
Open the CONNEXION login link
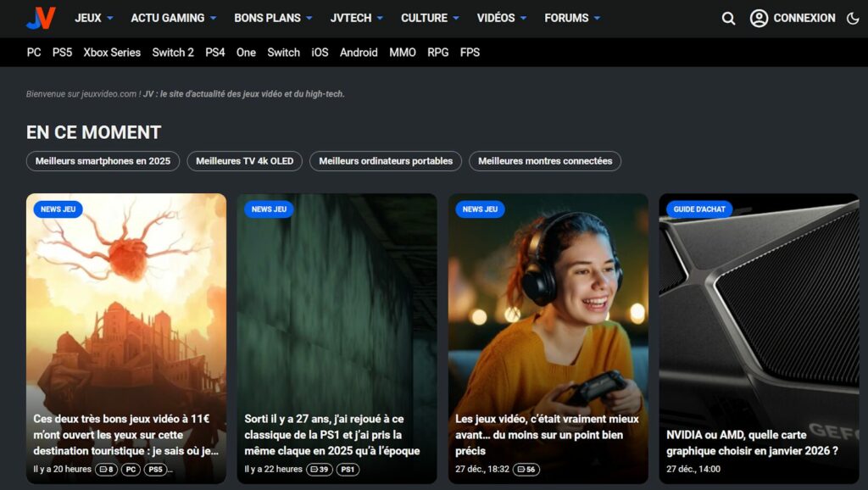point(804,18)
